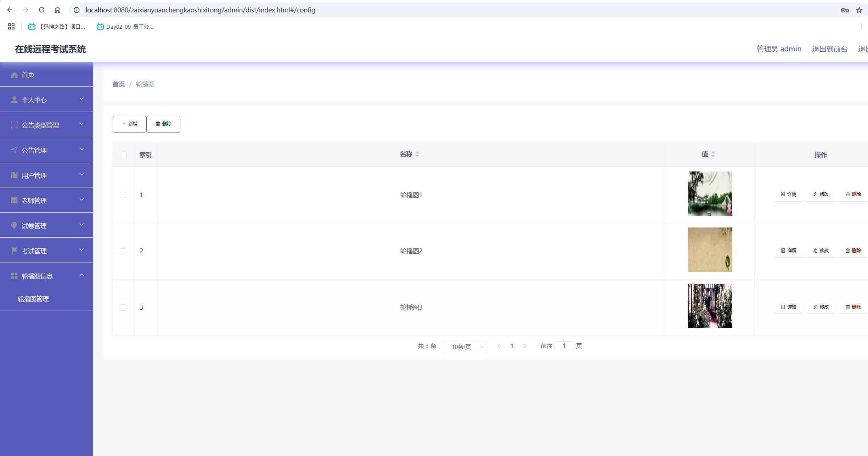Sort table by 名称 sort arrows

coord(417,154)
